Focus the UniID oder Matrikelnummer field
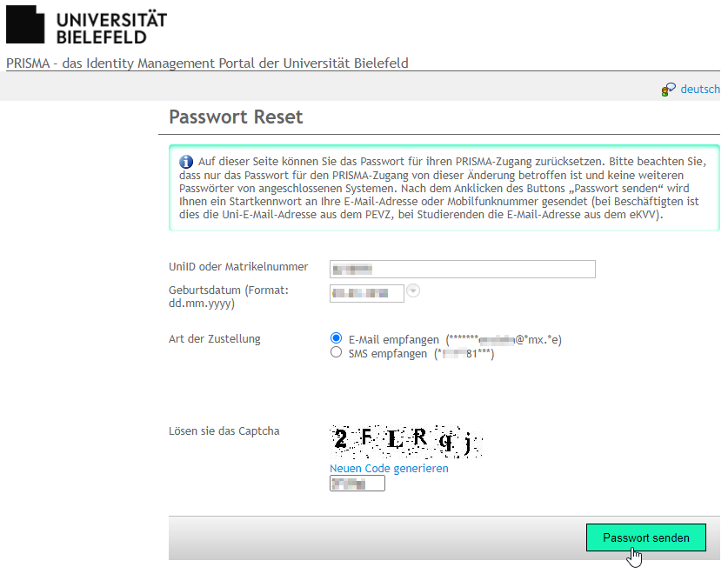The image size is (728, 574). [x=463, y=270]
